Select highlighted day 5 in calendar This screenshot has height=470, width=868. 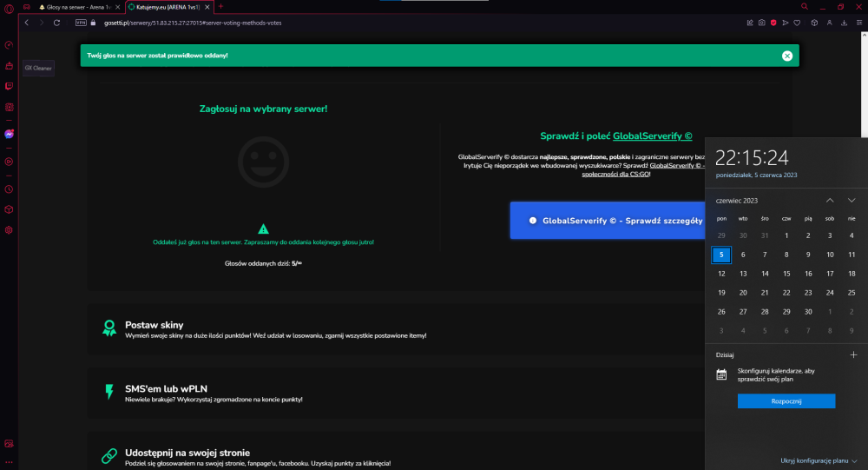[x=721, y=255]
